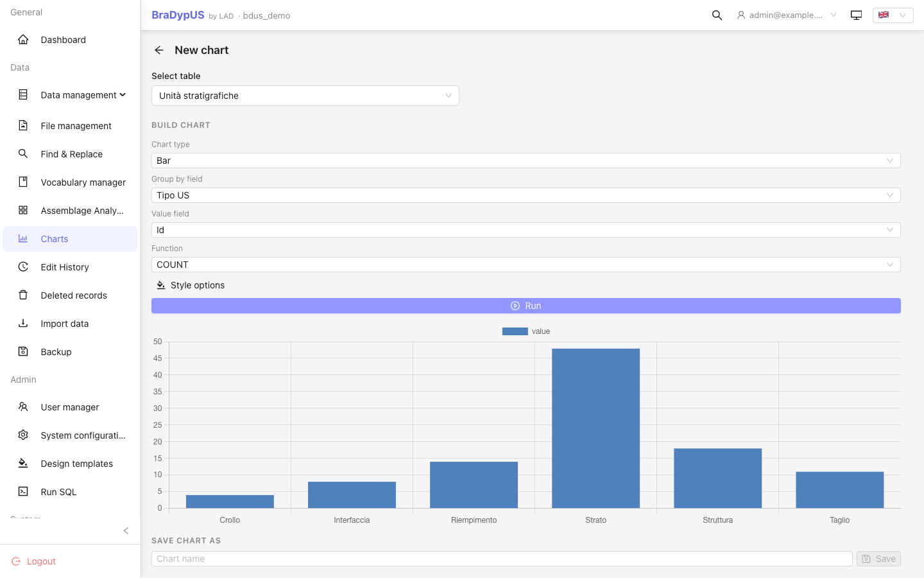Open the Dashboard home icon
The height and width of the screenshot is (578, 924).
pyautogui.click(x=23, y=40)
